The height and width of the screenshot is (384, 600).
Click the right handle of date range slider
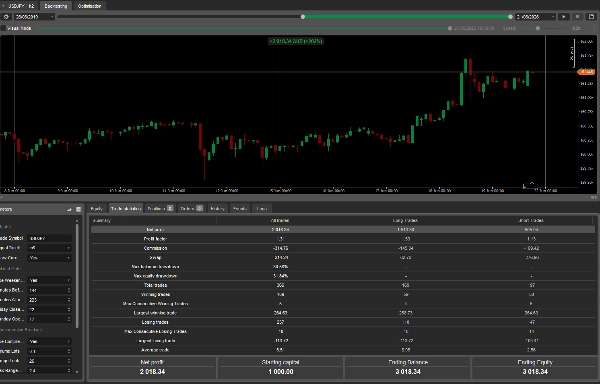[510, 17]
